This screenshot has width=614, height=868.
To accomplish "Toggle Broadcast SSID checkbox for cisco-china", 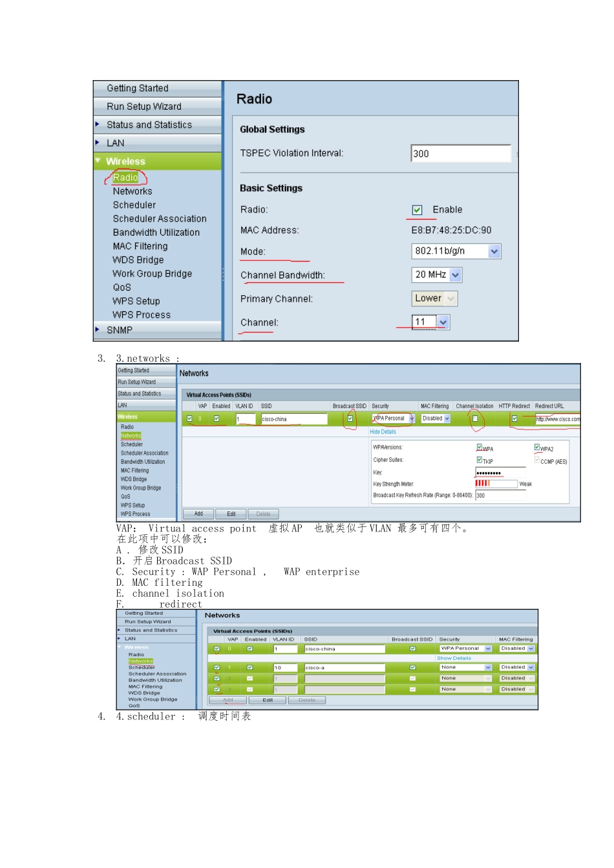I will [x=350, y=418].
